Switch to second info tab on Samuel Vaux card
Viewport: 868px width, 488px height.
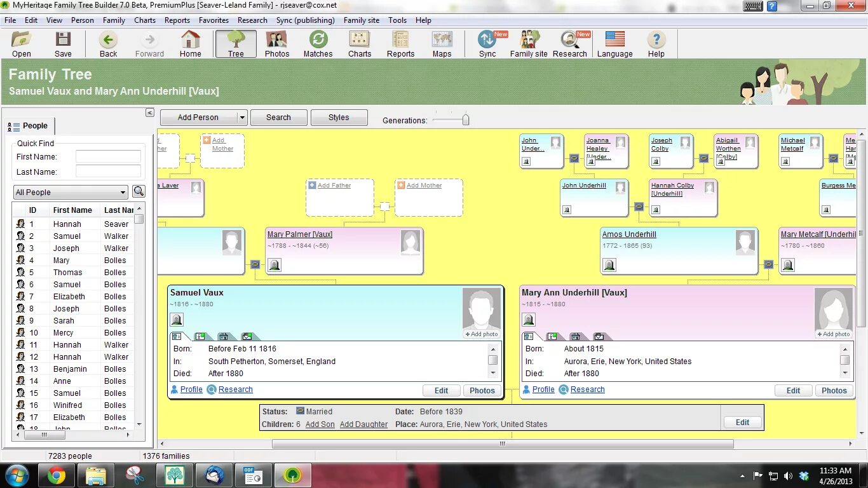click(200, 336)
